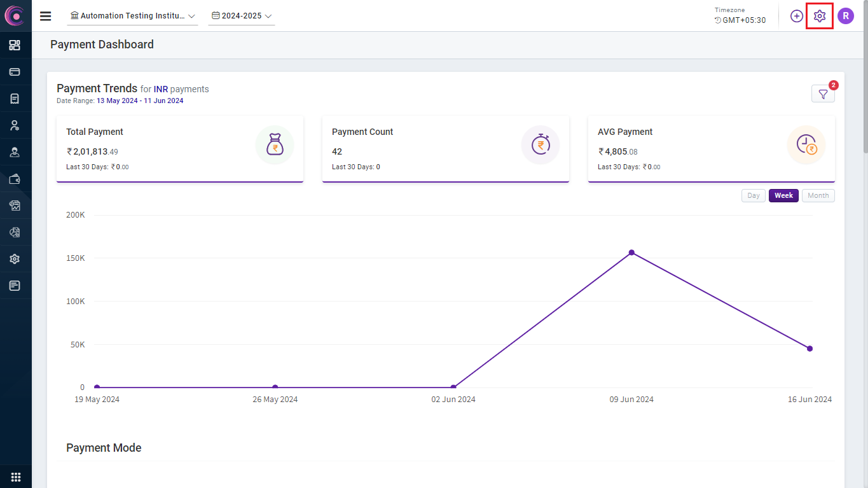The image size is (868, 488).
Task: Open the R user profile avatar menu
Action: 845,16
